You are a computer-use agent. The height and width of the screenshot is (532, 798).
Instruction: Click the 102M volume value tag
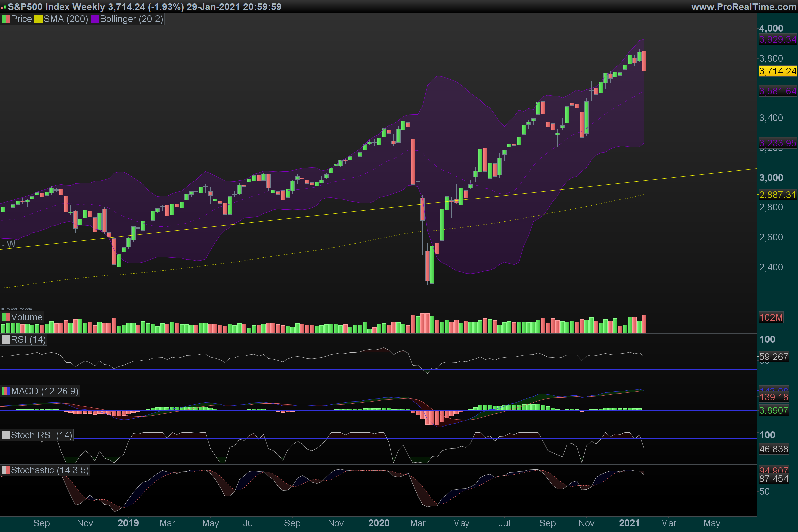771,317
